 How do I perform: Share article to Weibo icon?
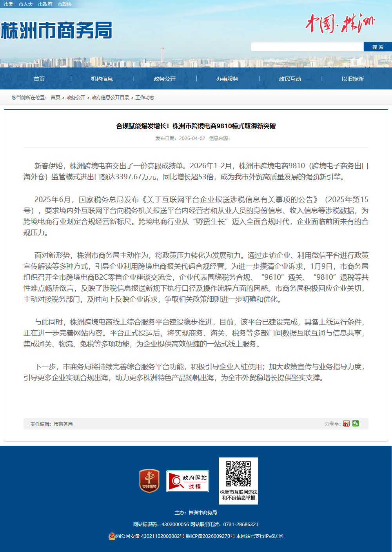tap(346, 424)
